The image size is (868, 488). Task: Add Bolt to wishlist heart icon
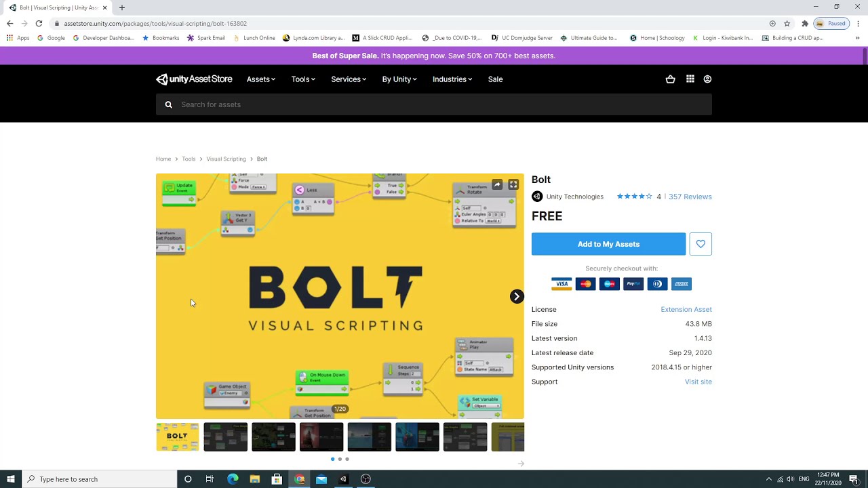coord(701,244)
